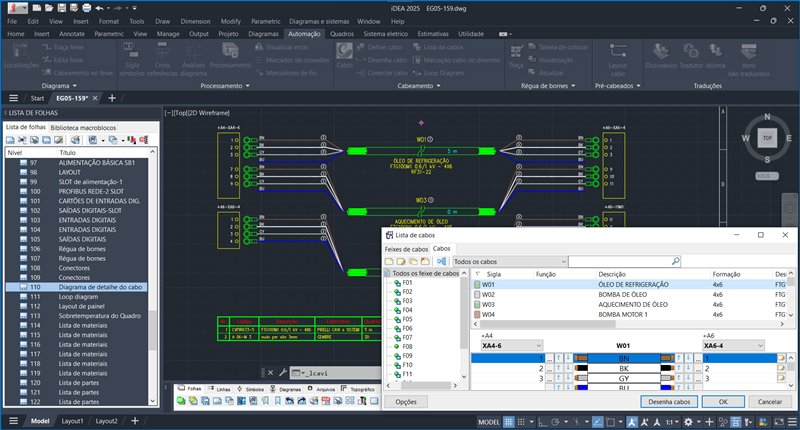Click the Cross referências ribbon icon
Viewport: 800px width, 430px height.
[162, 56]
